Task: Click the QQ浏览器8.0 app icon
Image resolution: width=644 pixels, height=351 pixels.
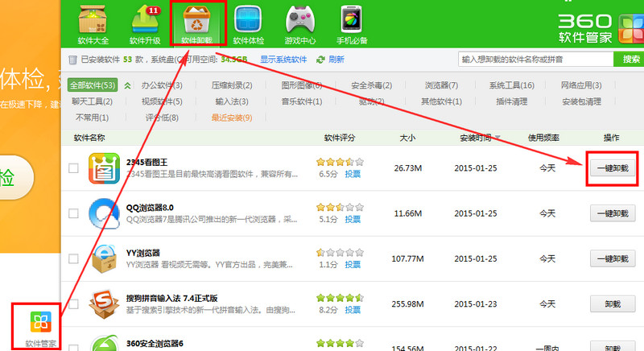Action: (x=105, y=213)
